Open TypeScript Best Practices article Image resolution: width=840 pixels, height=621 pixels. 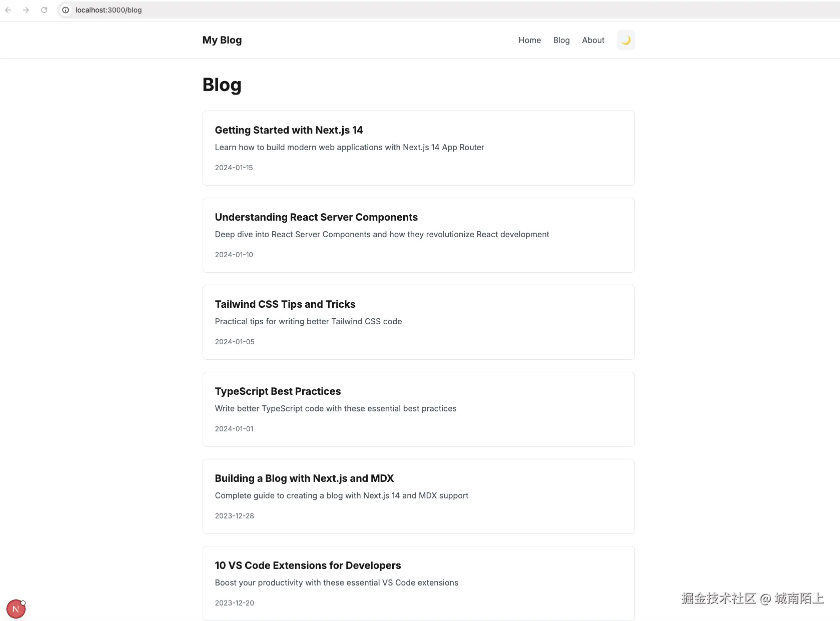click(278, 392)
